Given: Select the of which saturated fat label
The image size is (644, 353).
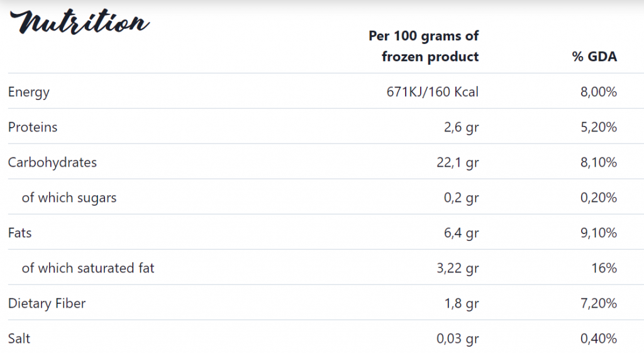Looking at the screenshot, I should coord(88,268).
